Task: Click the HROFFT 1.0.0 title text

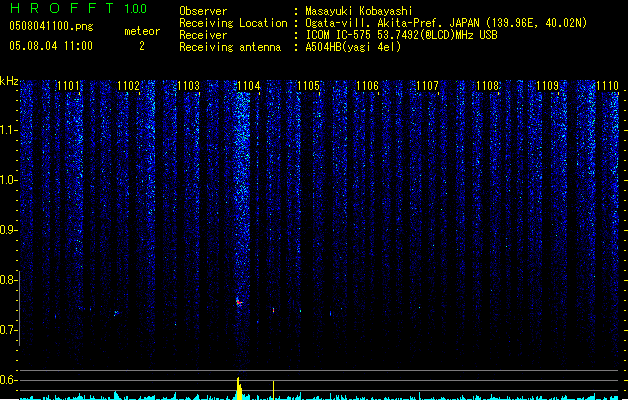Action: coord(79,8)
